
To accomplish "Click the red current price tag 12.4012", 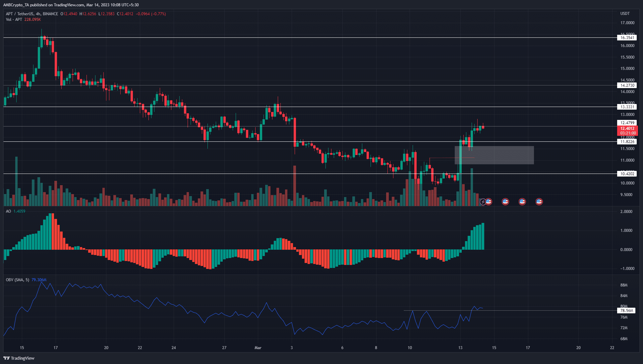I will click(627, 129).
